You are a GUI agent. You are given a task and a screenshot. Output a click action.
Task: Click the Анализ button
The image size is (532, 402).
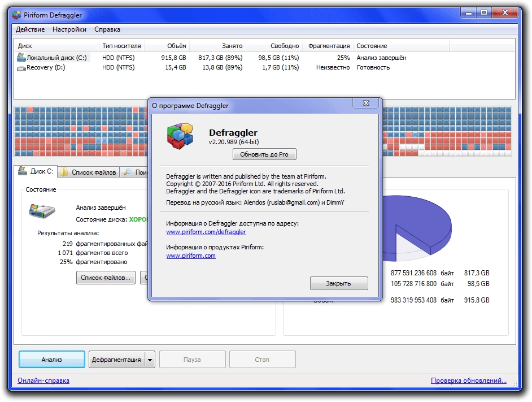(51, 360)
